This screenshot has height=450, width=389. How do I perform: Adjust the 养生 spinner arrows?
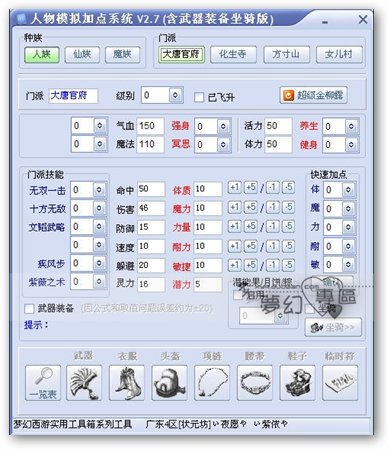(351, 126)
